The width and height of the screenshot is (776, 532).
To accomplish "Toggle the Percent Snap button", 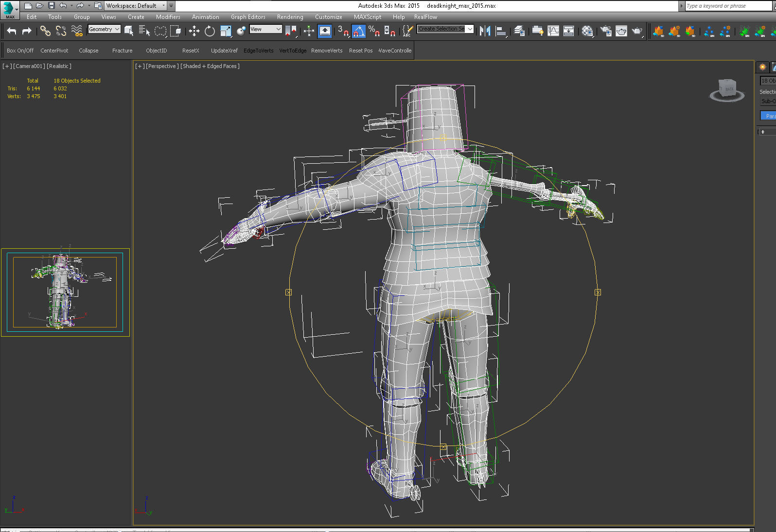I will 374,31.
